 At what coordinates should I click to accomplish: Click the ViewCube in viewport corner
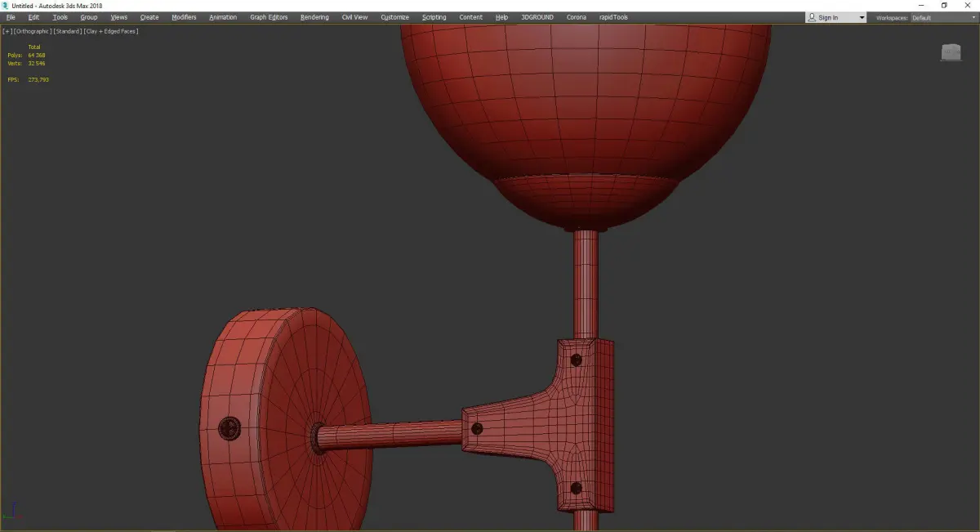click(x=951, y=52)
